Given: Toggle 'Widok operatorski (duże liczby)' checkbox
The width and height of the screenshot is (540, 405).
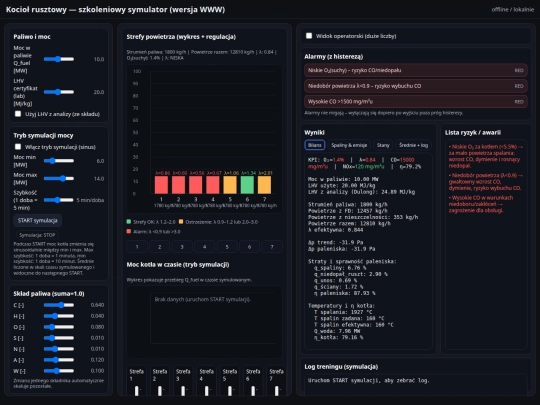Looking at the screenshot, I should pyautogui.click(x=309, y=36).
